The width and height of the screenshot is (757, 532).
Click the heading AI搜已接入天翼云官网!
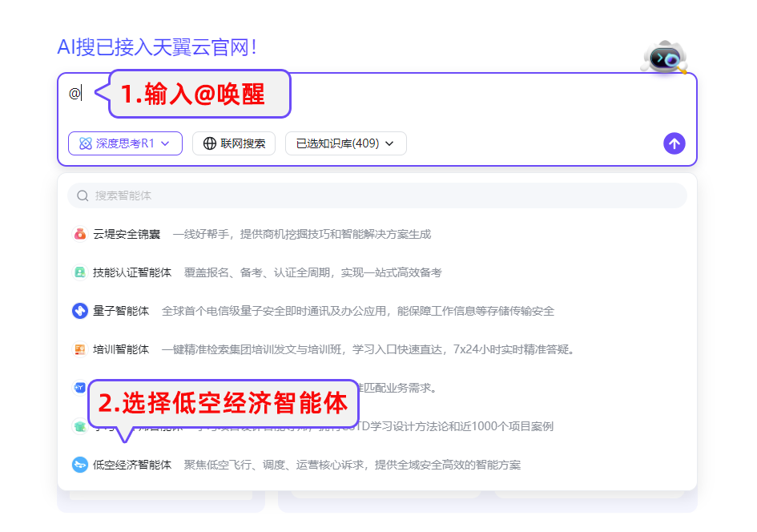pyautogui.click(x=157, y=47)
